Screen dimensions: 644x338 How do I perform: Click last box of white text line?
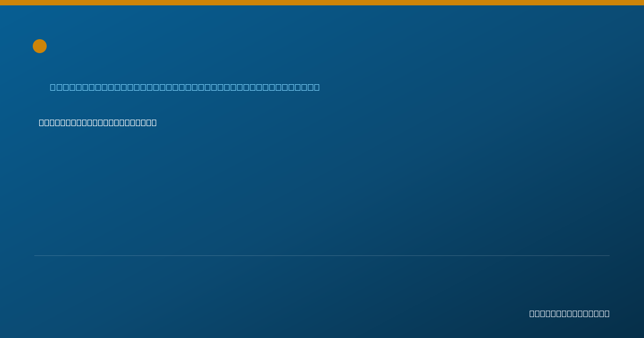(153, 122)
